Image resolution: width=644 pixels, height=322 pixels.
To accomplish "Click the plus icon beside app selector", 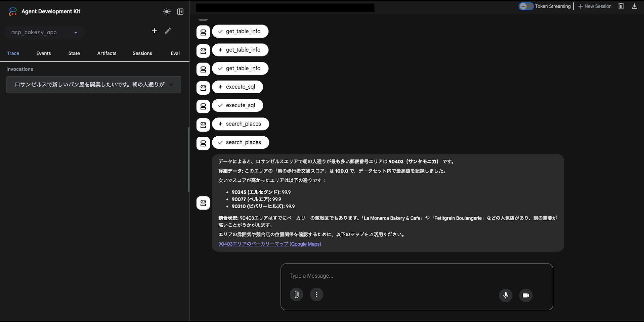I will (154, 31).
